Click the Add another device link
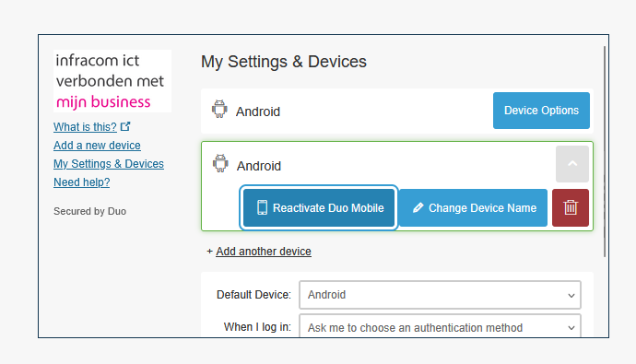 point(264,252)
